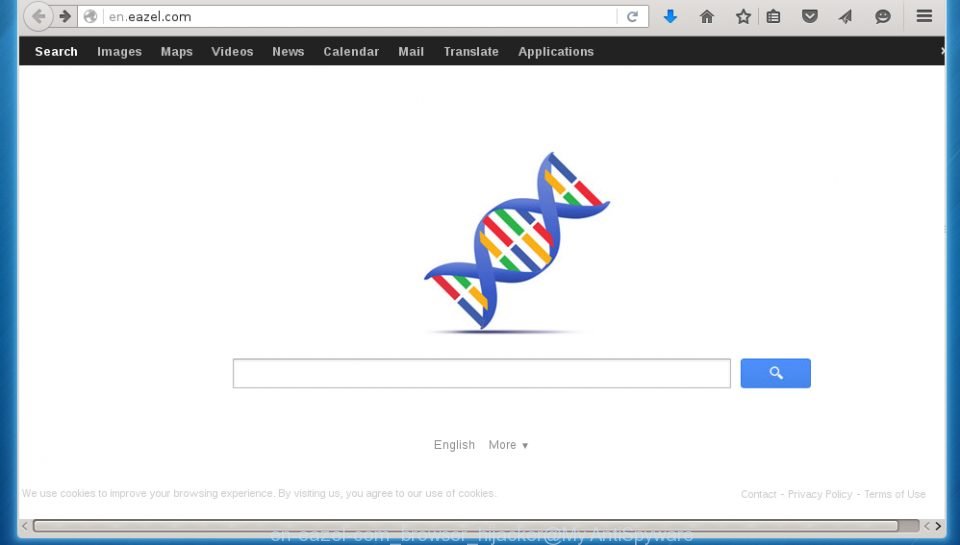Expand the More languages dropdown
This screenshot has height=545, width=960.
coord(508,445)
